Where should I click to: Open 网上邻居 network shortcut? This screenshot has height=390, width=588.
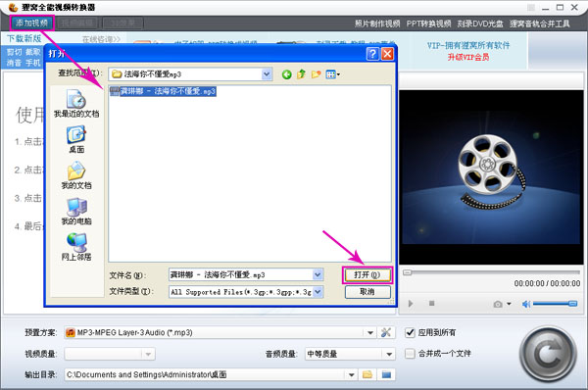(76, 246)
